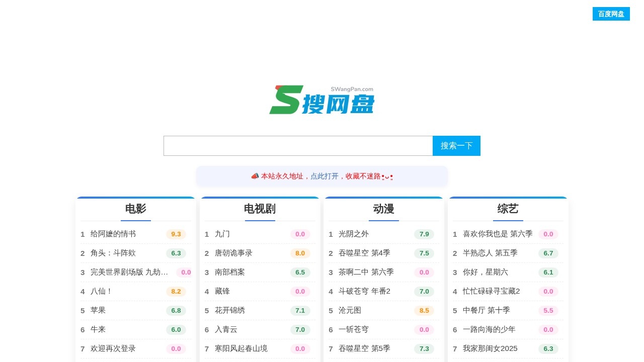Open movie 角头：斗阵欸
This screenshot has width=644, height=362.
pyautogui.click(x=113, y=253)
